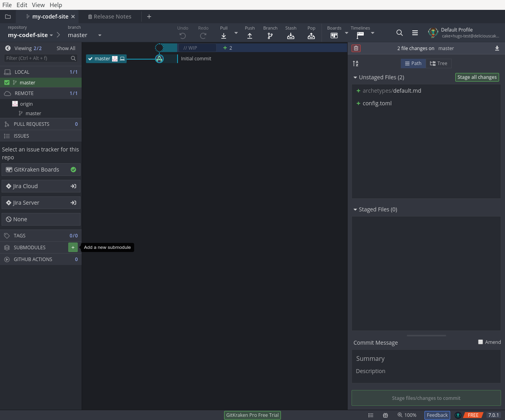This screenshot has width=505, height=420.
Task: Expand the PULL REQUESTS section
Action: (x=41, y=124)
